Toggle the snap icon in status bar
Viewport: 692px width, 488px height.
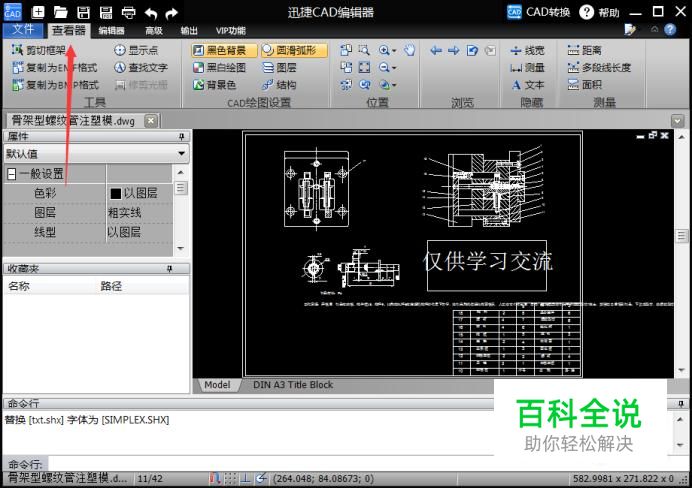214,478
